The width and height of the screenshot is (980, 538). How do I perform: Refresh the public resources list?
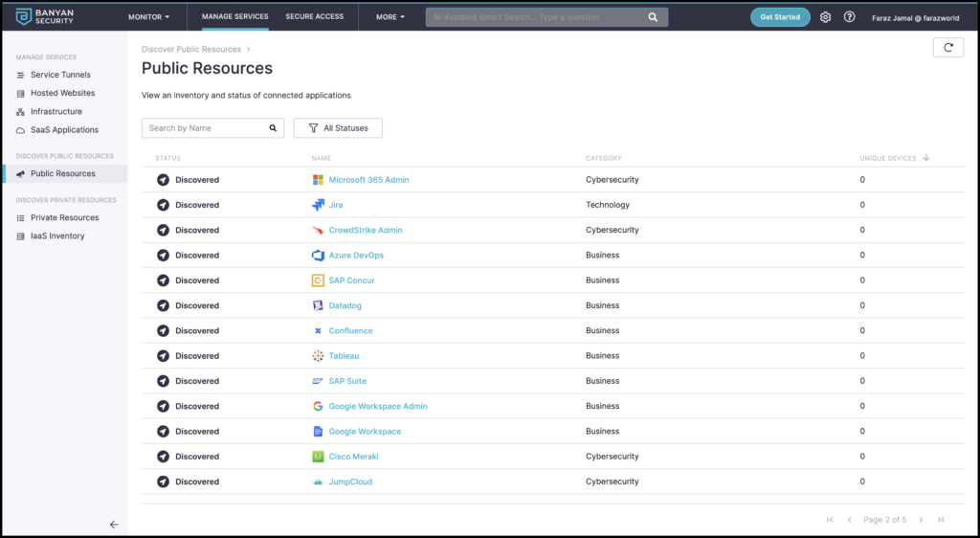click(x=948, y=48)
